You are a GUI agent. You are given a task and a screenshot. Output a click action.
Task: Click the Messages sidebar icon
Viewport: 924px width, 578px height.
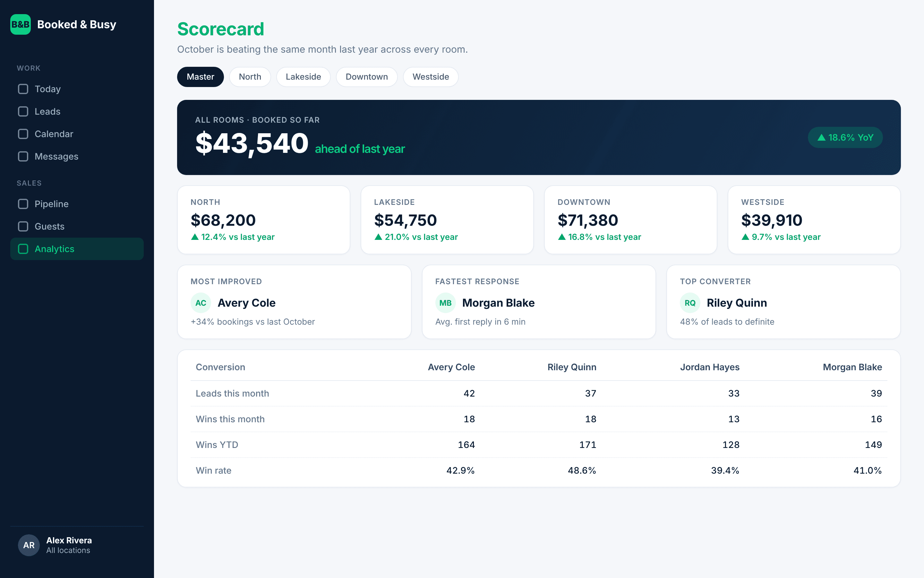tap(23, 156)
